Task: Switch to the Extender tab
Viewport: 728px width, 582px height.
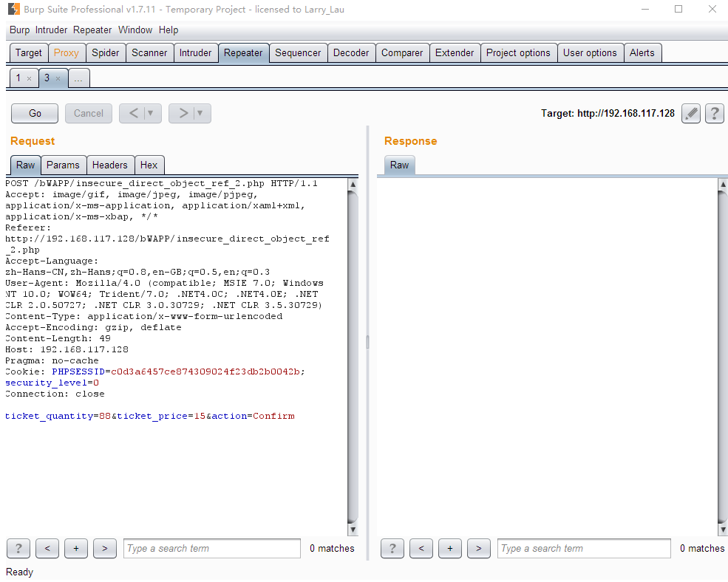Action: point(455,53)
